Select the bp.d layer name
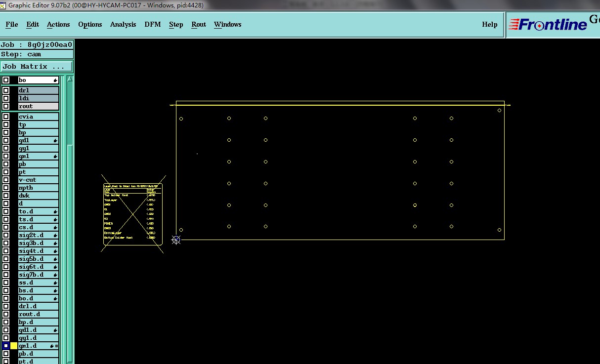600x364 pixels. (x=39, y=322)
